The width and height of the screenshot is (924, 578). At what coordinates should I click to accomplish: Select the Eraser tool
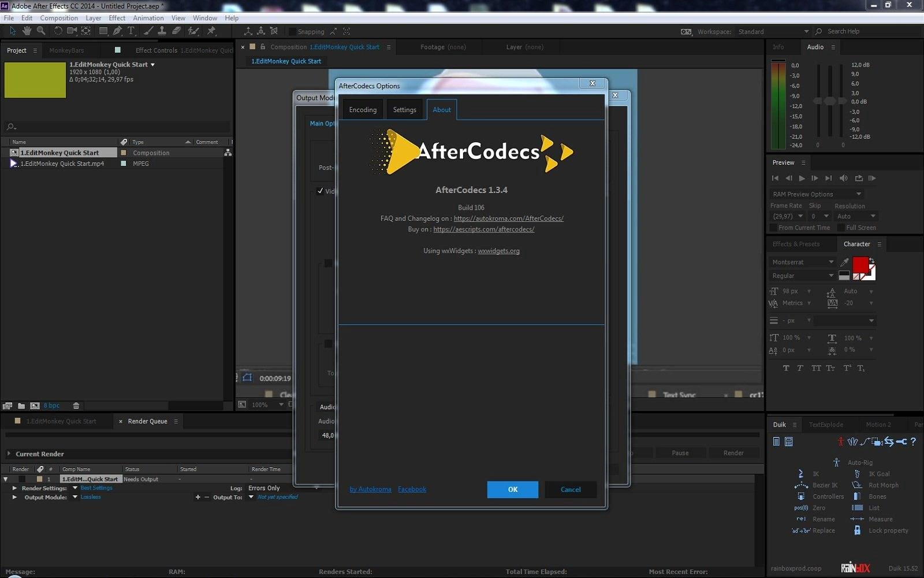coord(177,31)
